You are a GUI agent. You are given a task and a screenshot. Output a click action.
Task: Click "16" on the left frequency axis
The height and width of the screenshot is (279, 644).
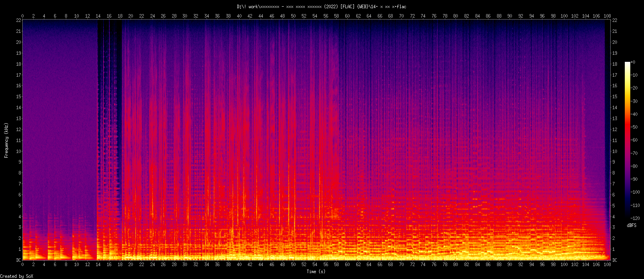point(18,85)
